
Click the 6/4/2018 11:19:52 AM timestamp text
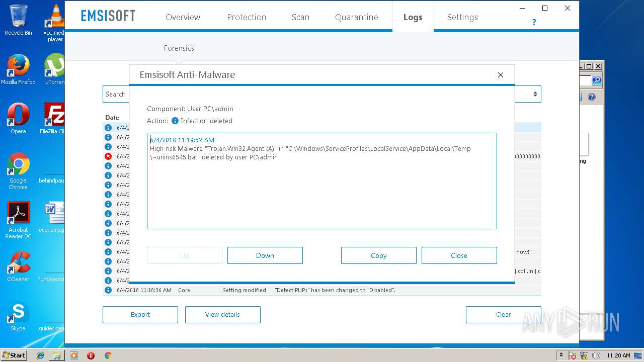[182, 140]
